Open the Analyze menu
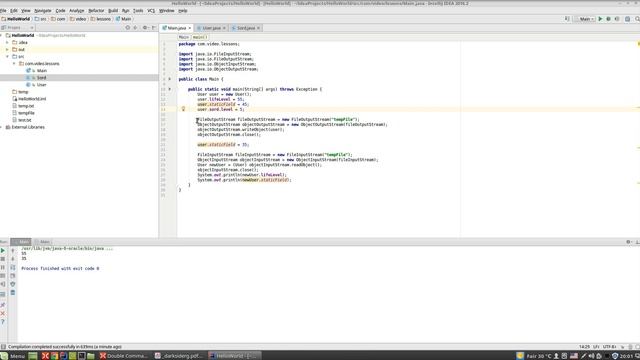The width and height of the screenshot is (640, 360). point(76,11)
